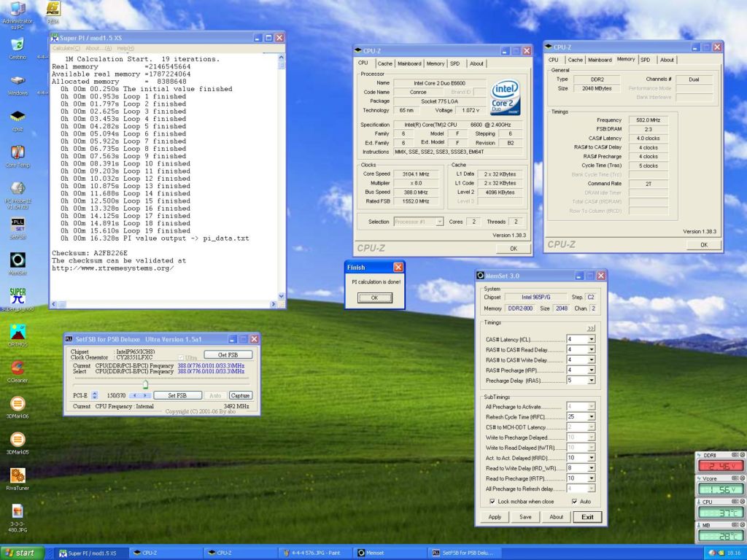The width and height of the screenshot is (747, 560).
Task: Toggle the Ultra checkbox in SetFSB
Action: [x=180, y=357]
